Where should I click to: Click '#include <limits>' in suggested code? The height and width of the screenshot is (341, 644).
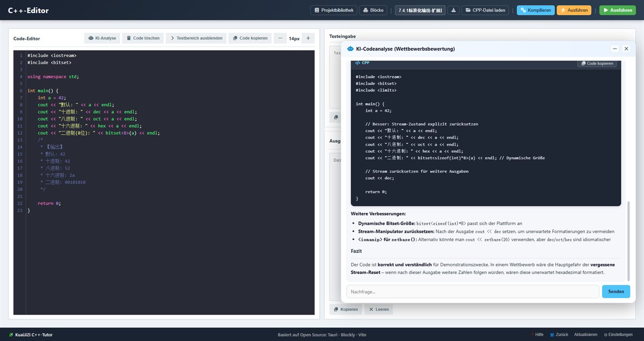pos(376,90)
